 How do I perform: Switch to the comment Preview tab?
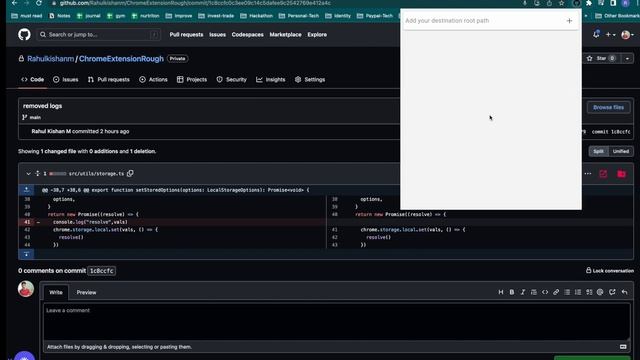coord(87,293)
